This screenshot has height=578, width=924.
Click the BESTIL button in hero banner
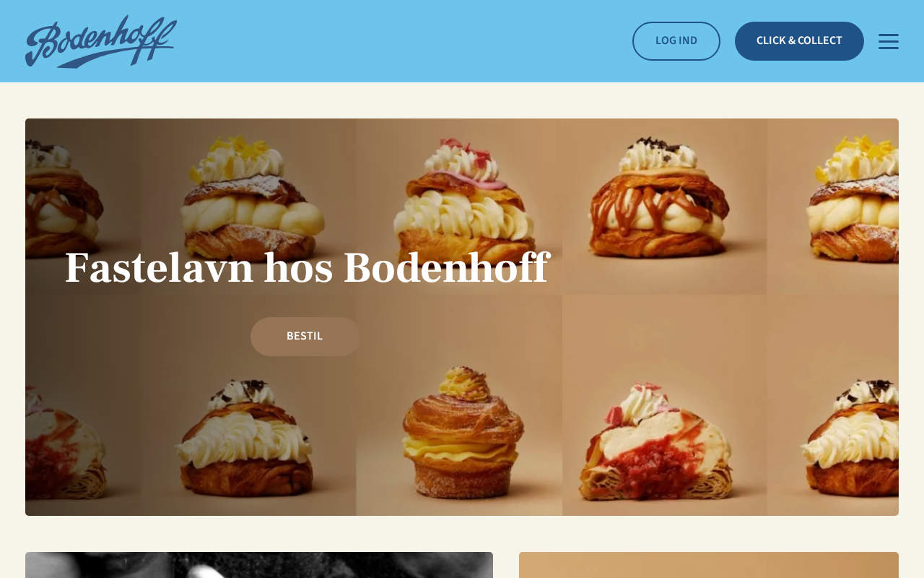305,337
